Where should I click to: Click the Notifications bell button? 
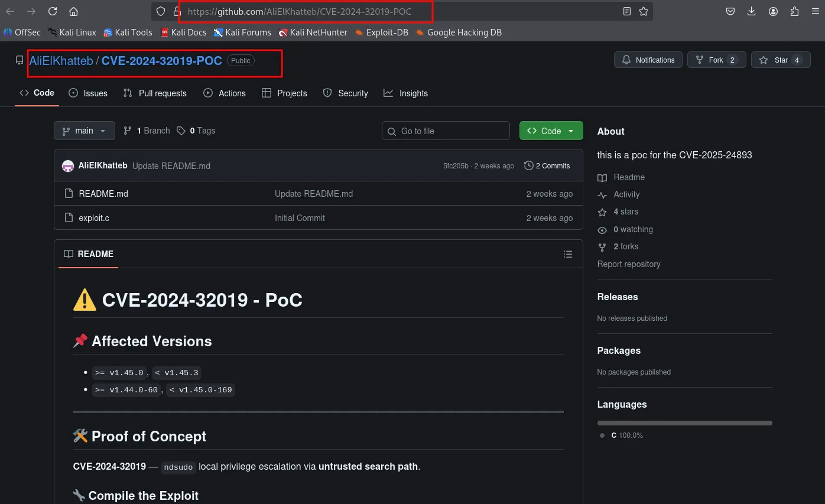(x=648, y=60)
